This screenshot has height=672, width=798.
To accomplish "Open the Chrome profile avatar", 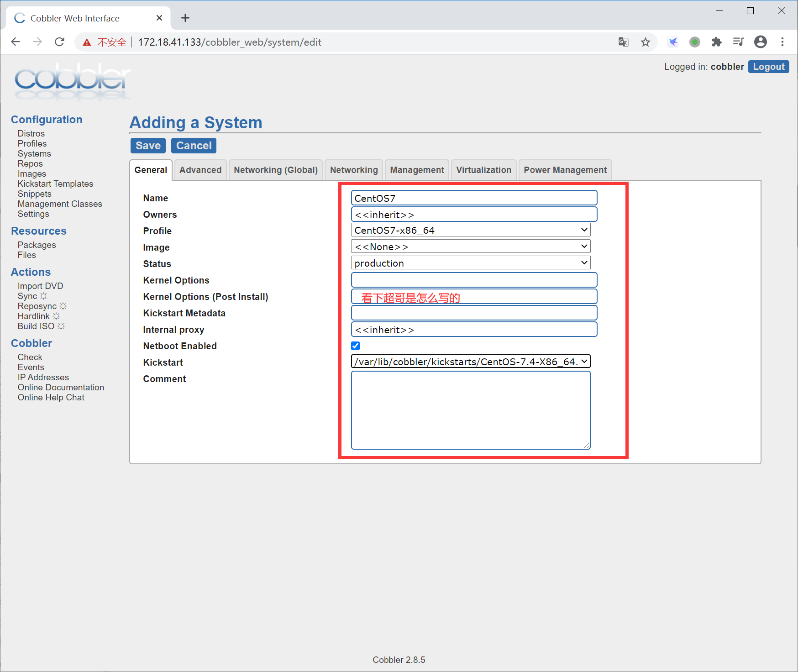I will [761, 42].
